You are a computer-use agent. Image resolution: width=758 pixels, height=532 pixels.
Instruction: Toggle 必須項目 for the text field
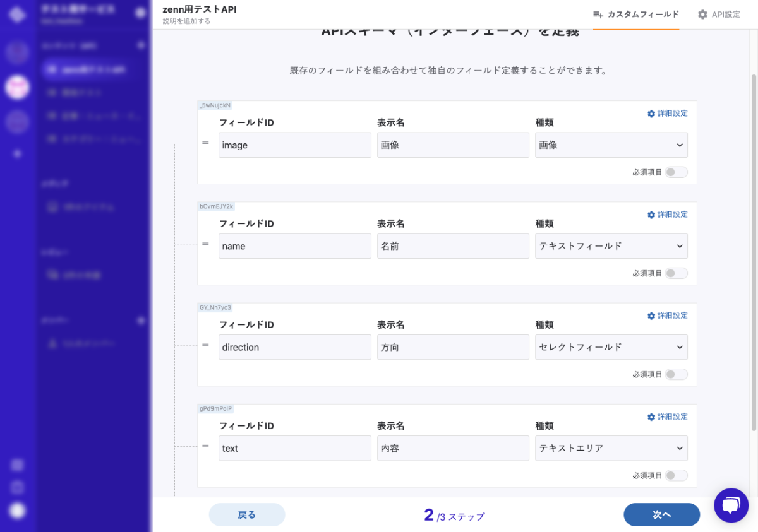676,475
